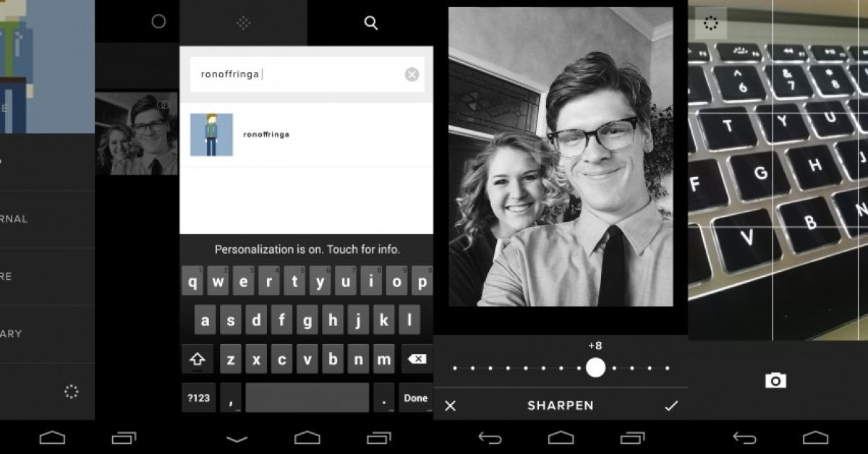Click the Sharpen slider handle
Screen dimensions: 868x454
pos(595,368)
